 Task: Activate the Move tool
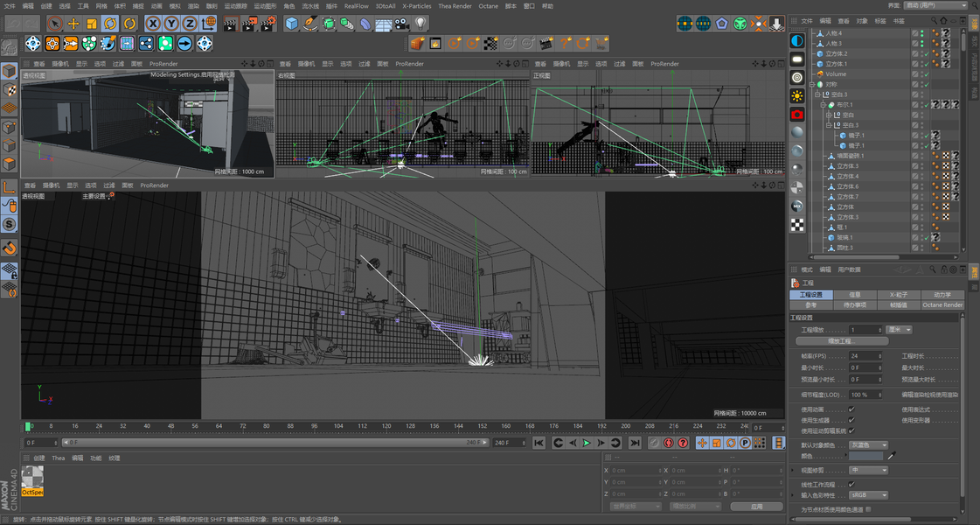coord(73,24)
